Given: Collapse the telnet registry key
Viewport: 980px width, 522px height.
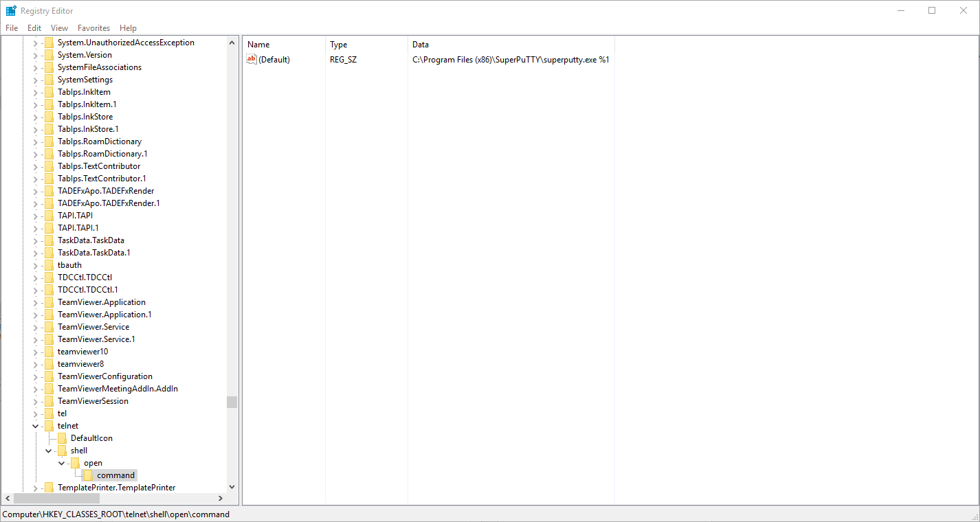Looking at the screenshot, I should (x=35, y=426).
